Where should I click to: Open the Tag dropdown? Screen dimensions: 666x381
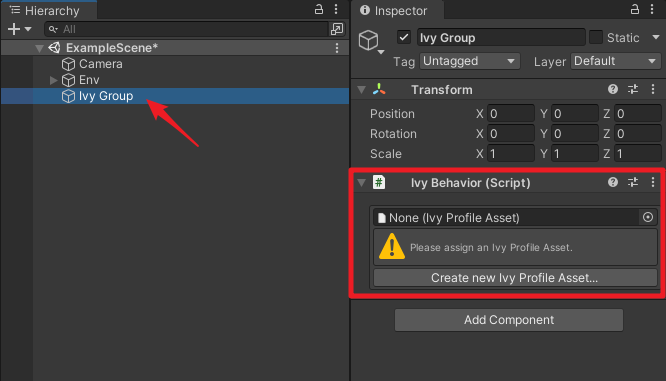tap(469, 61)
